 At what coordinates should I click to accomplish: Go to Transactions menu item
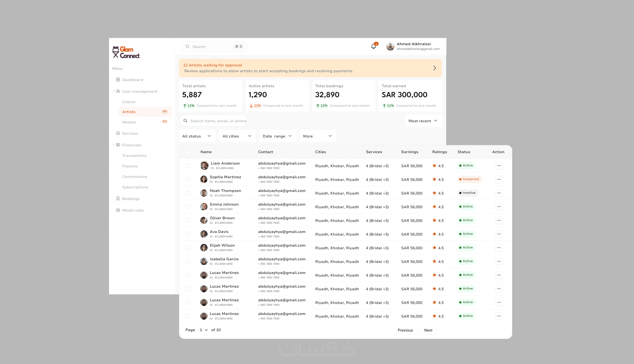point(134,155)
